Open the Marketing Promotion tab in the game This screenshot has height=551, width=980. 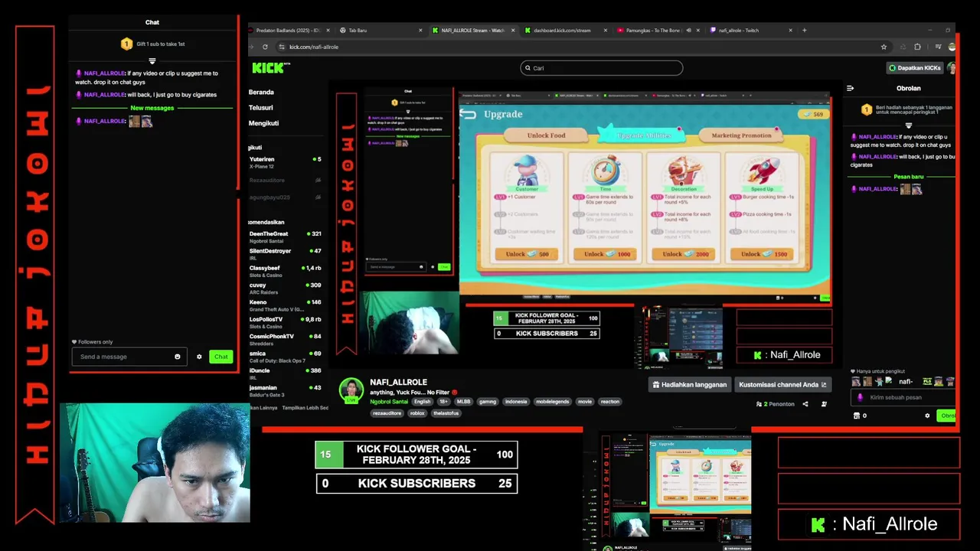[x=741, y=135]
